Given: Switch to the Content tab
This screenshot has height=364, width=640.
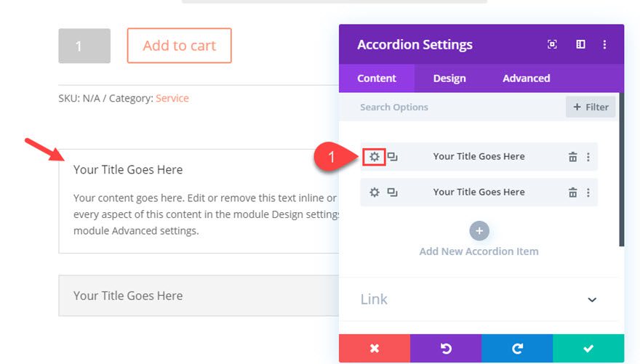Looking at the screenshot, I should click(x=376, y=78).
